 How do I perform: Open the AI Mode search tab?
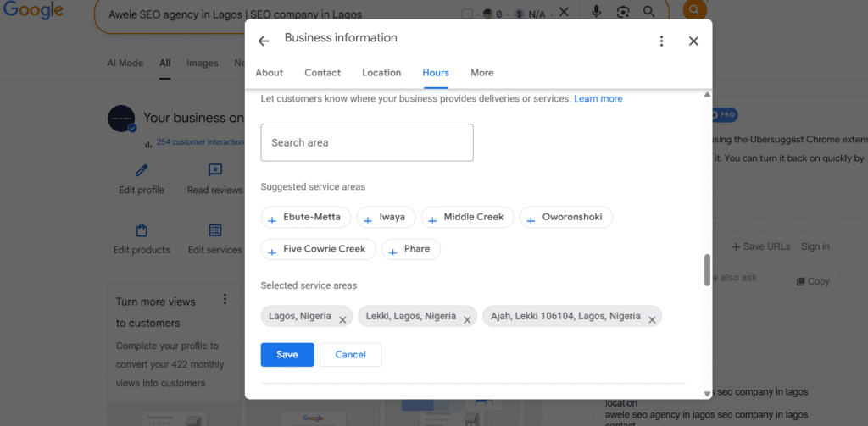tap(125, 63)
